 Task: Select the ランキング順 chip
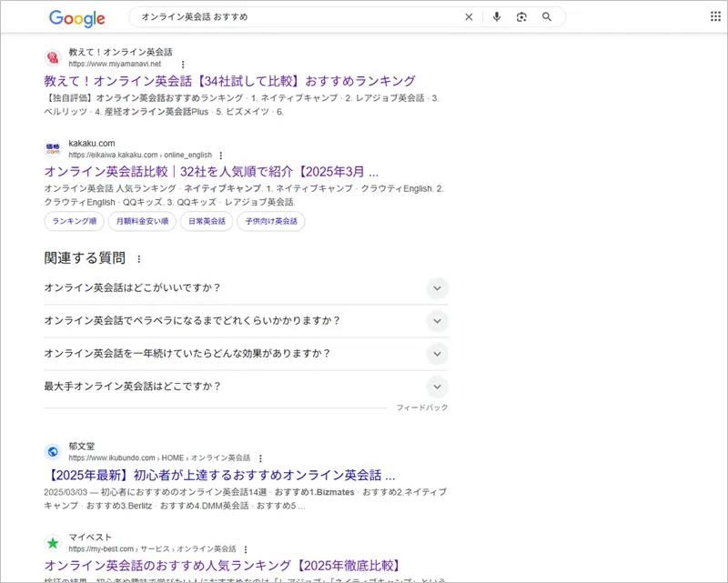tap(74, 221)
